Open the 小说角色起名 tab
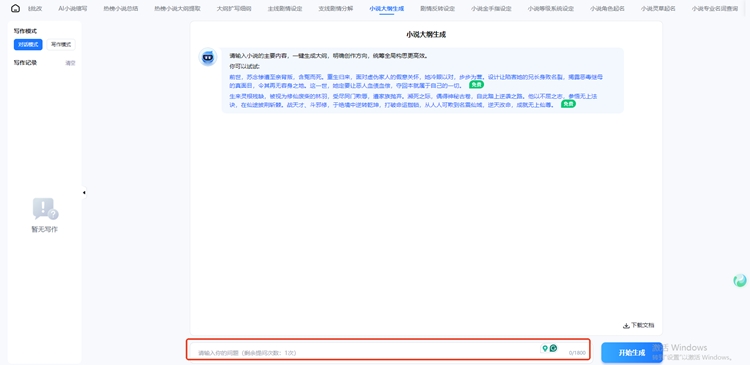Screen dimensions: 750x365 (x=607, y=9)
